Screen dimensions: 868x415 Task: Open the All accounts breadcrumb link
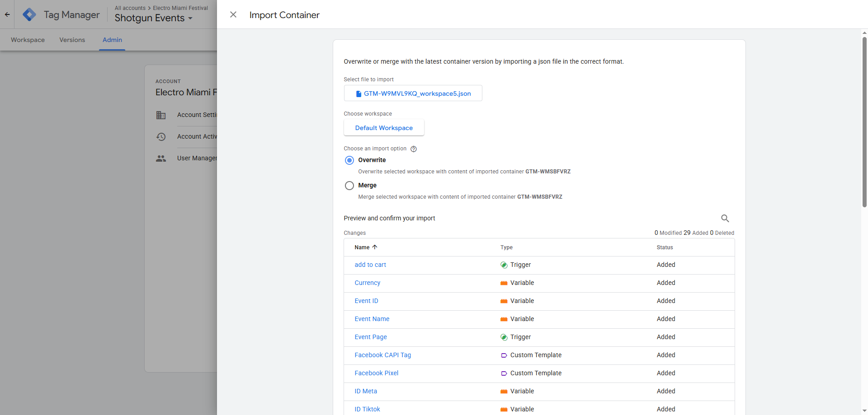tap(130, 8)
